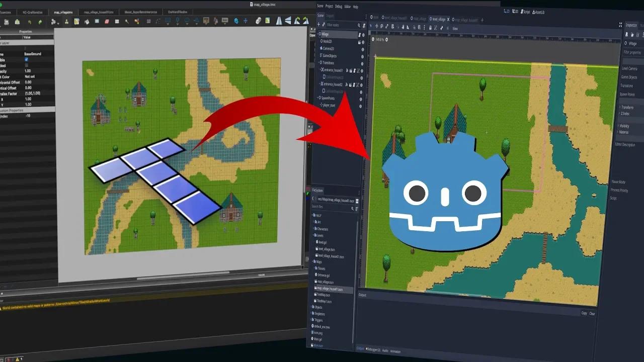
Task: Open the Script editor from Godot's top bar
Action: [525, 11]
